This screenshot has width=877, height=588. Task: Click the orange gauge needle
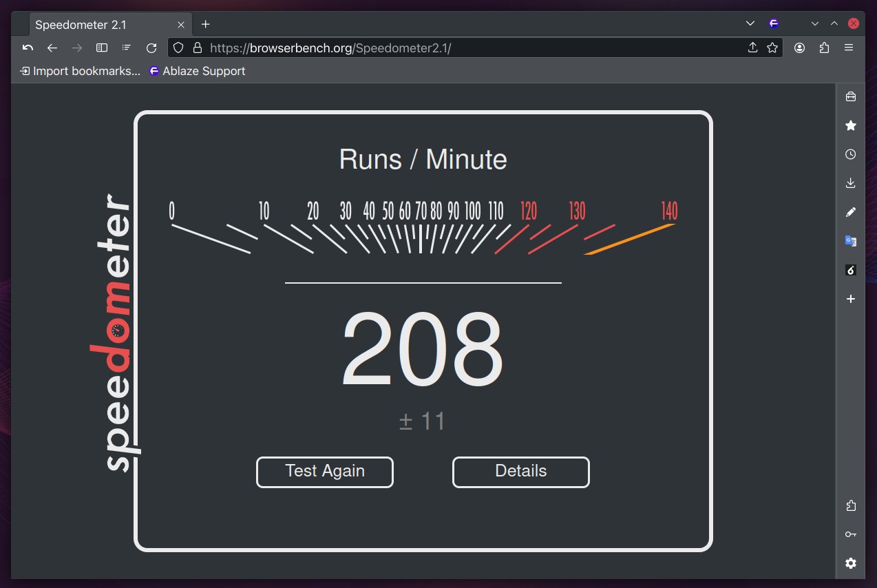coord(630,239)
